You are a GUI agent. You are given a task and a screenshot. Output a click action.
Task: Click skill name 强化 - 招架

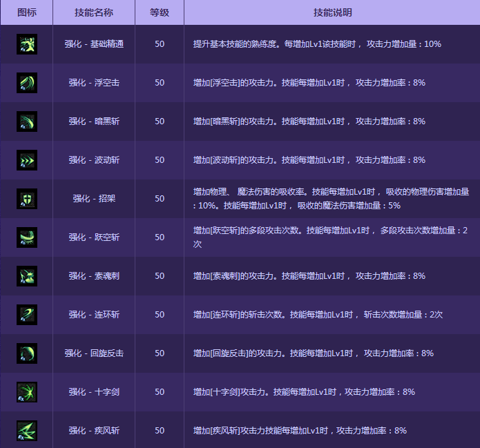(x=94, y=199)
